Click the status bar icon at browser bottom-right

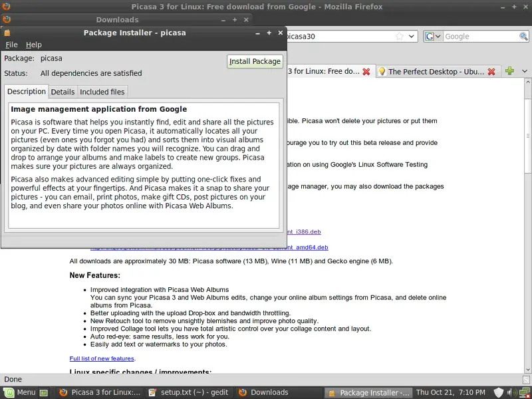tap(526, 379)
